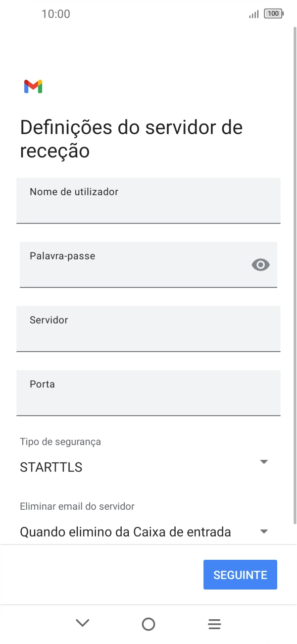This screenshot has width=297, height=644.
Task: Tap the recents menu icon
Action: (x=214, y=624)
